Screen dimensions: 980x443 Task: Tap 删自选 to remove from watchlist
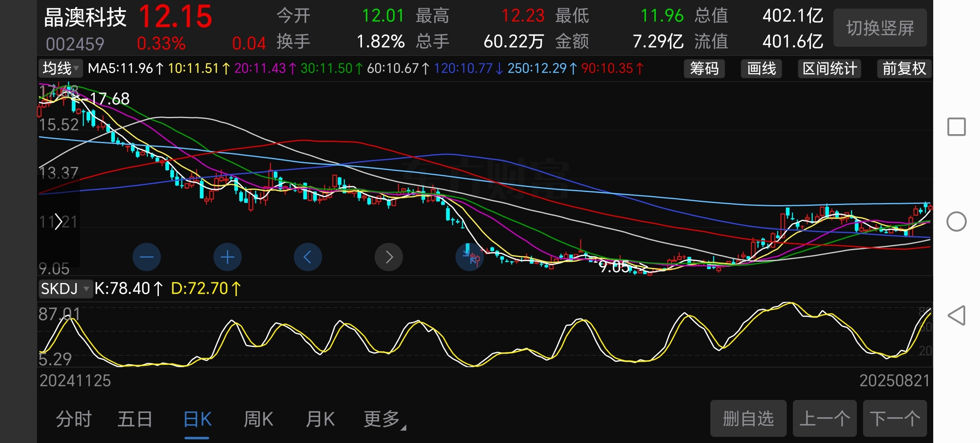coord(748,418)
